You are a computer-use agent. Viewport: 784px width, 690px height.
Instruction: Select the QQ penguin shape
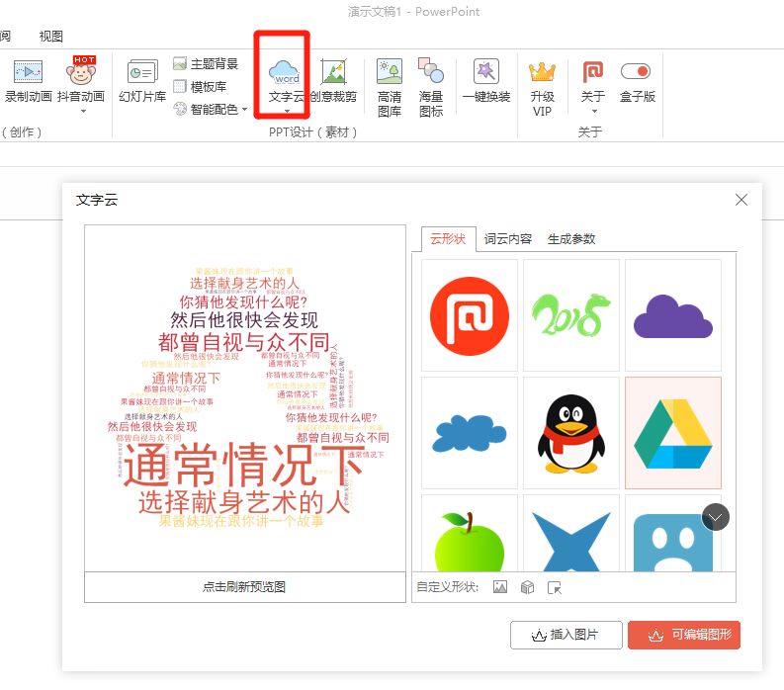pyautogui.click(x=571, y=433)
